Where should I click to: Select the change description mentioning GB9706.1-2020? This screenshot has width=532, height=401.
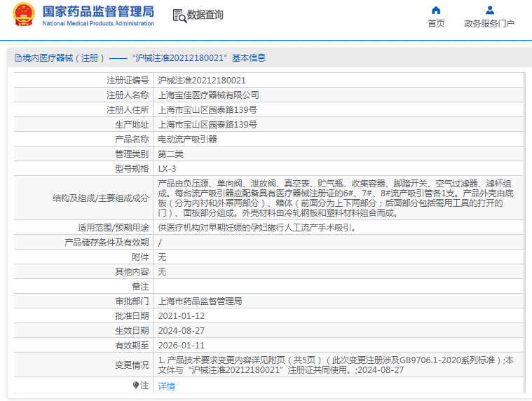(x=336, y=365)
